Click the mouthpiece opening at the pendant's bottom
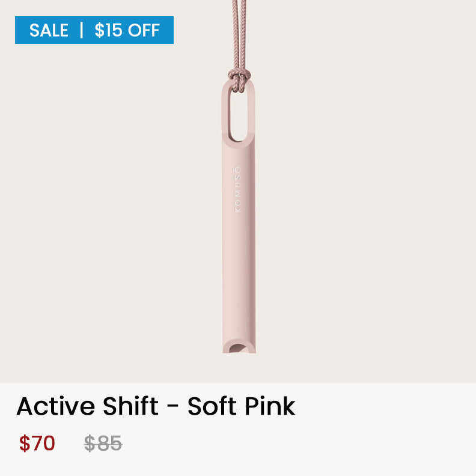The image size is (476, 476). click(239, 348)
